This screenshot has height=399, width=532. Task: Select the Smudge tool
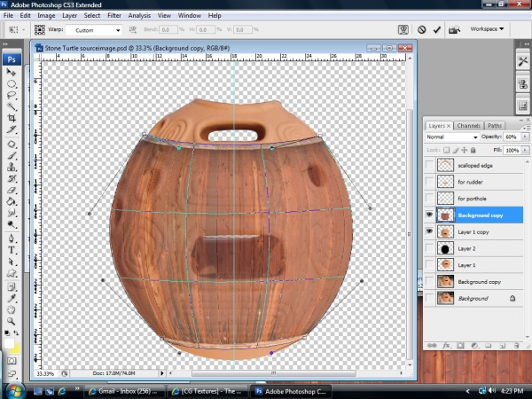tap(12, 213)
